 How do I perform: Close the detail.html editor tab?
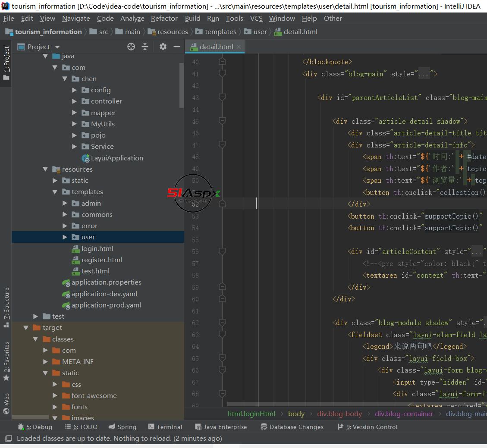(x=239, y=47)
